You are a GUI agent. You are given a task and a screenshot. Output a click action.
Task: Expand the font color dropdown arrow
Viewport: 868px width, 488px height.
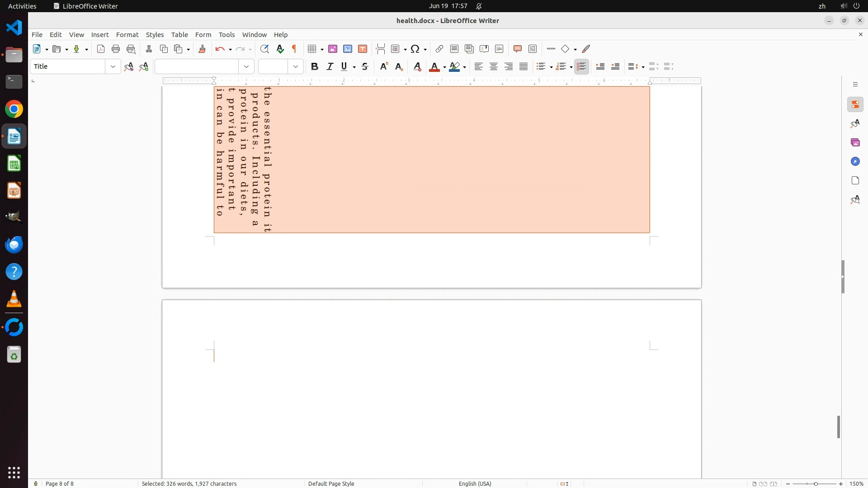coord(445,67)
